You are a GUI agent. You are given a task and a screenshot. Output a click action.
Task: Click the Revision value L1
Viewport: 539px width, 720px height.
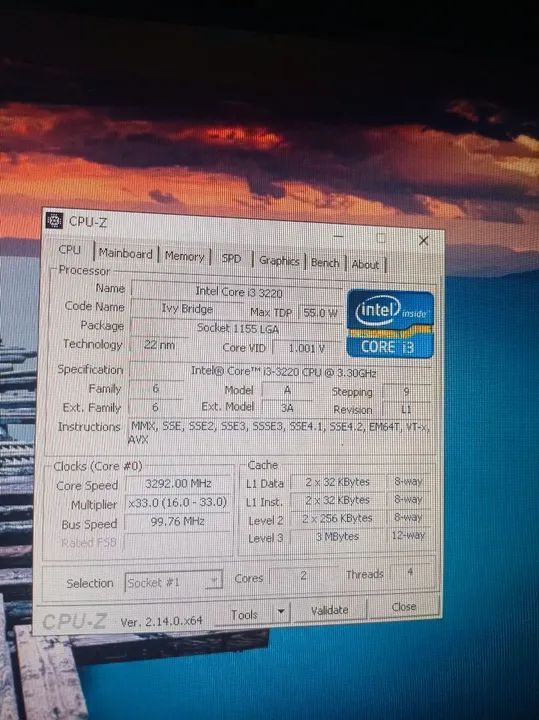click(406, 409)
